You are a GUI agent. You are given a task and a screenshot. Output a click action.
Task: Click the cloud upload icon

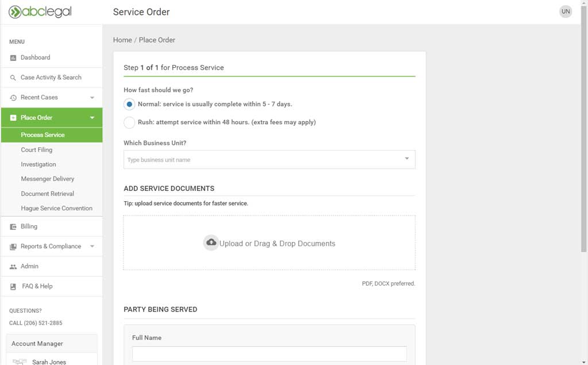point(211,243)
